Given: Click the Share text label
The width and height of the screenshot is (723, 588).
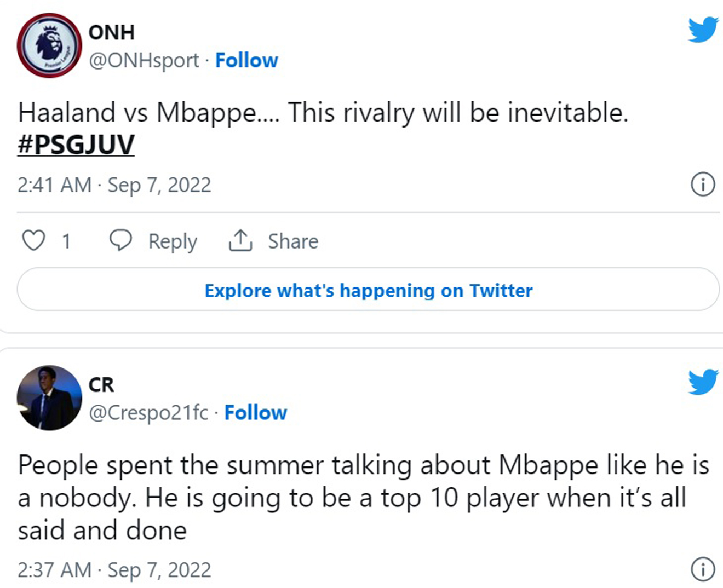Looking at the screenshot, I should pyautogui.click(x=293, y=241).
